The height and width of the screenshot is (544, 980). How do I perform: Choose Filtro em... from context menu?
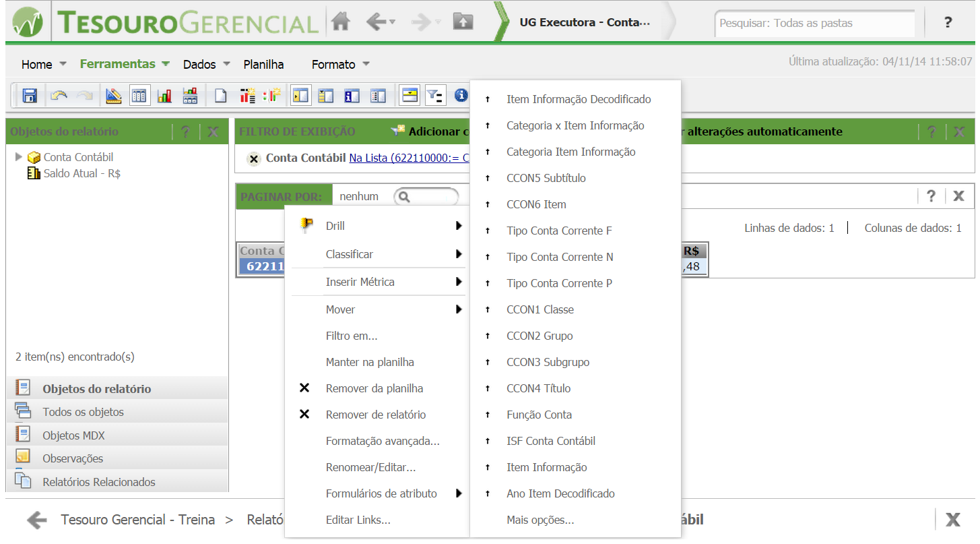click(x=351, y=336)
